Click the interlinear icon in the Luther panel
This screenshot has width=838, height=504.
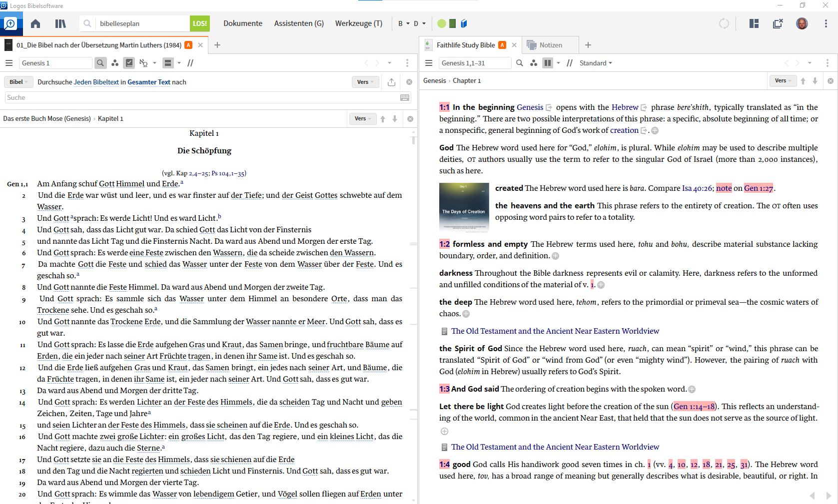143,63
